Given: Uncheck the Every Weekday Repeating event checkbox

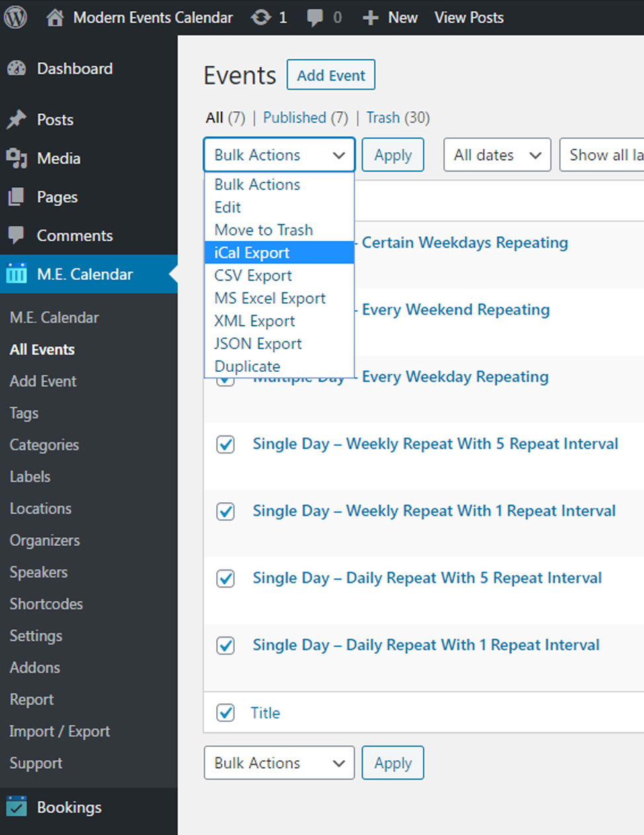Looking at the screenshot, I should click(x=225, y=381).
